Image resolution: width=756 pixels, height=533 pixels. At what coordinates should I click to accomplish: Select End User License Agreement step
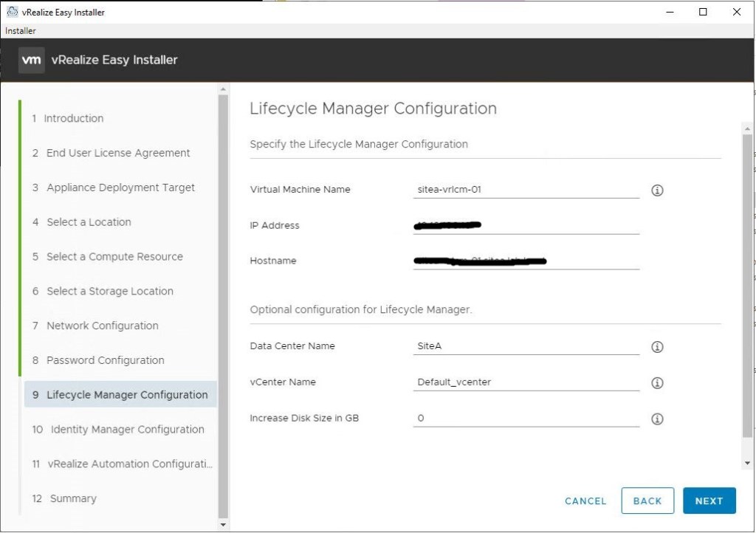point(118,153)
